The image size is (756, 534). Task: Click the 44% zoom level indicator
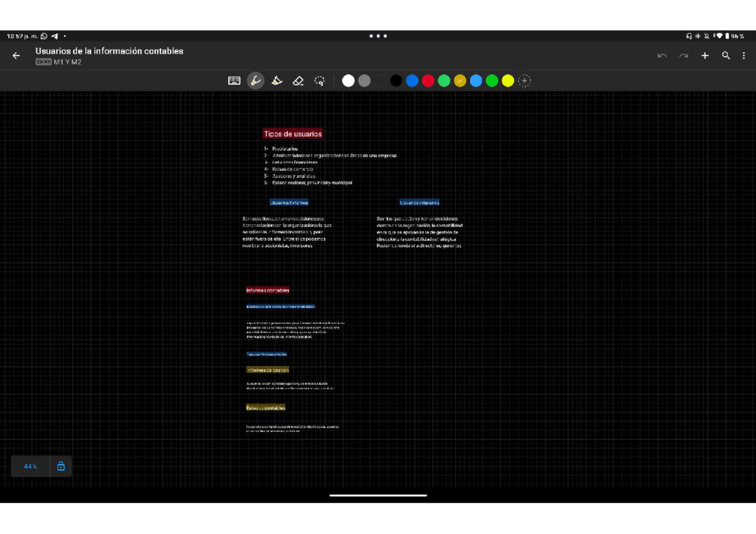click(30, 466)
